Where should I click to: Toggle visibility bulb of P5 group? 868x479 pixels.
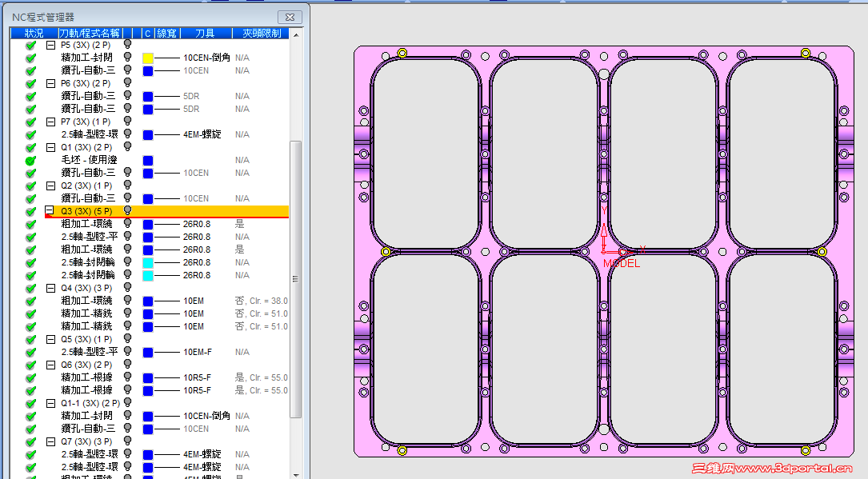pyautogui.click(x=127, y=44)
